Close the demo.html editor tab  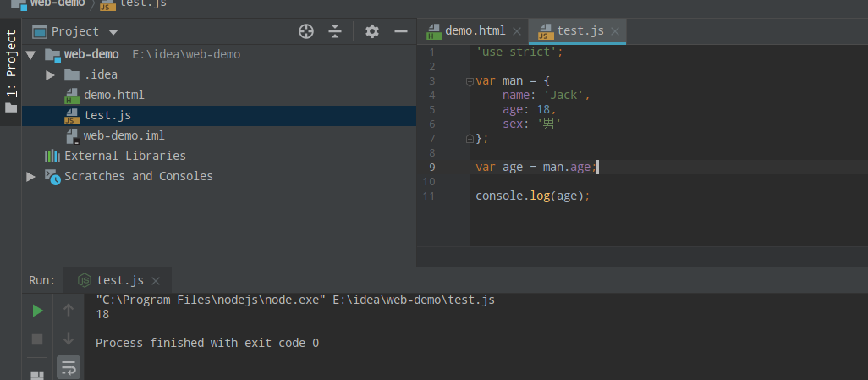[x=517, y=31]
